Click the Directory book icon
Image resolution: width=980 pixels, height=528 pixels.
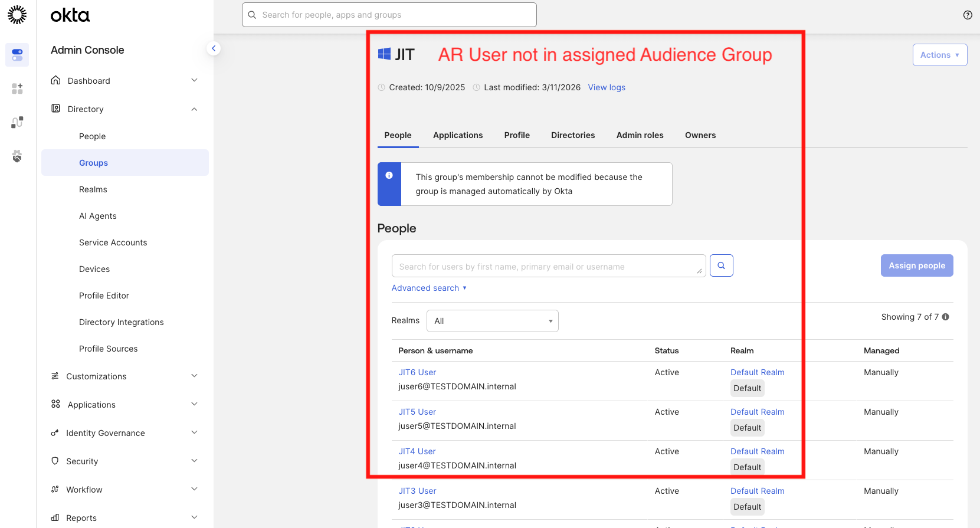click(55, 109)
